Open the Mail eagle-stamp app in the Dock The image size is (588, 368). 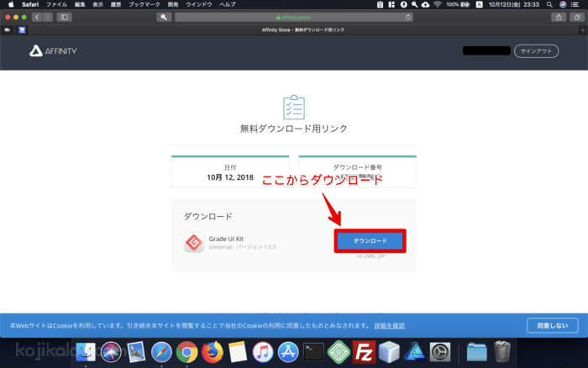click(136, 352)
